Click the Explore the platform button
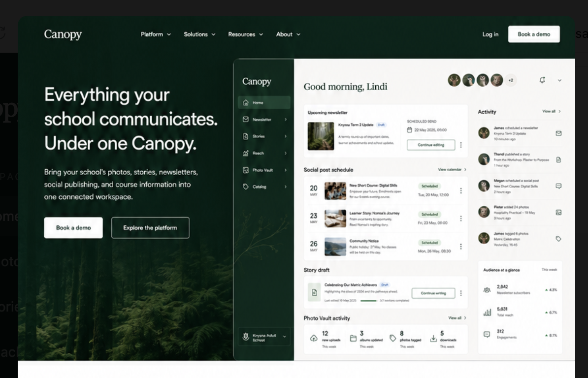588x378 pixels. pyautogui.click(x=150, y=228)
